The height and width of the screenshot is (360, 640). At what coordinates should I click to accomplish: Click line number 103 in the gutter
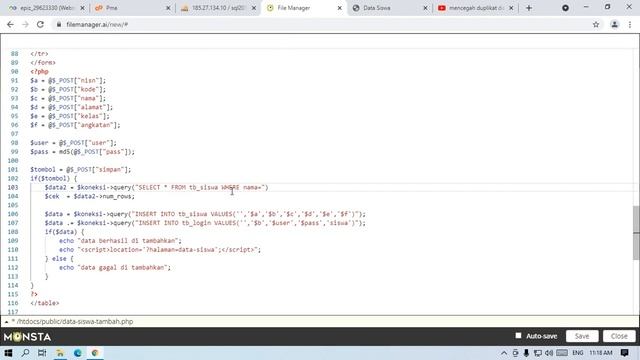pos(13,187)
